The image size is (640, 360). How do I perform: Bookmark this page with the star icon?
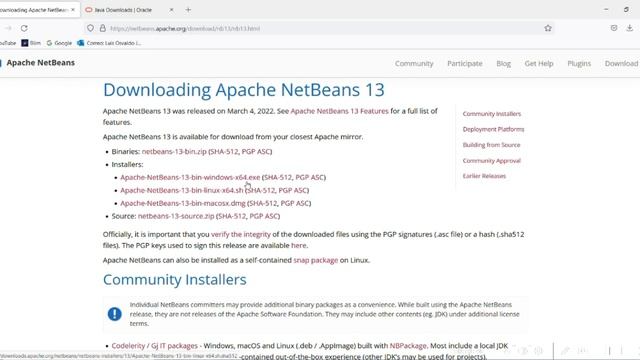pyautogui.click(x=548, y=28)
